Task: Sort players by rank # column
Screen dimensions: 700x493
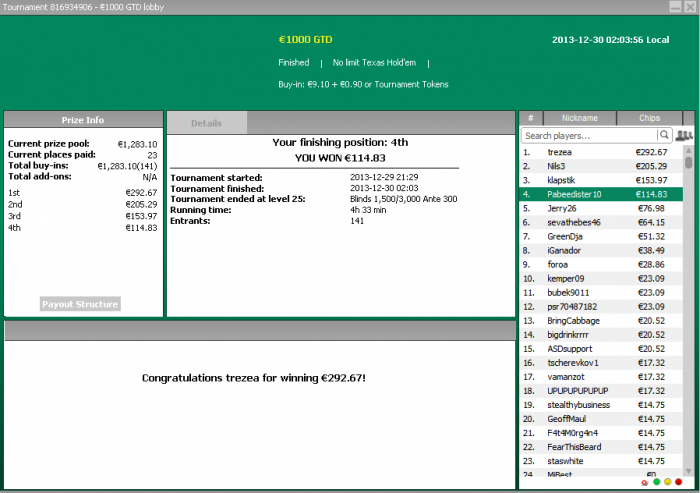Action: click(x=529, y=118)
